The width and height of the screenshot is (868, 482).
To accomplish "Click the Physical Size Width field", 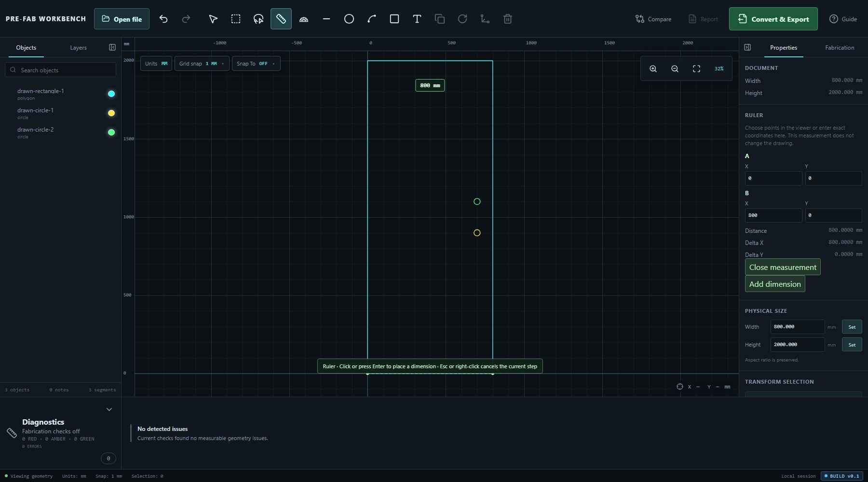I will 798,327.
